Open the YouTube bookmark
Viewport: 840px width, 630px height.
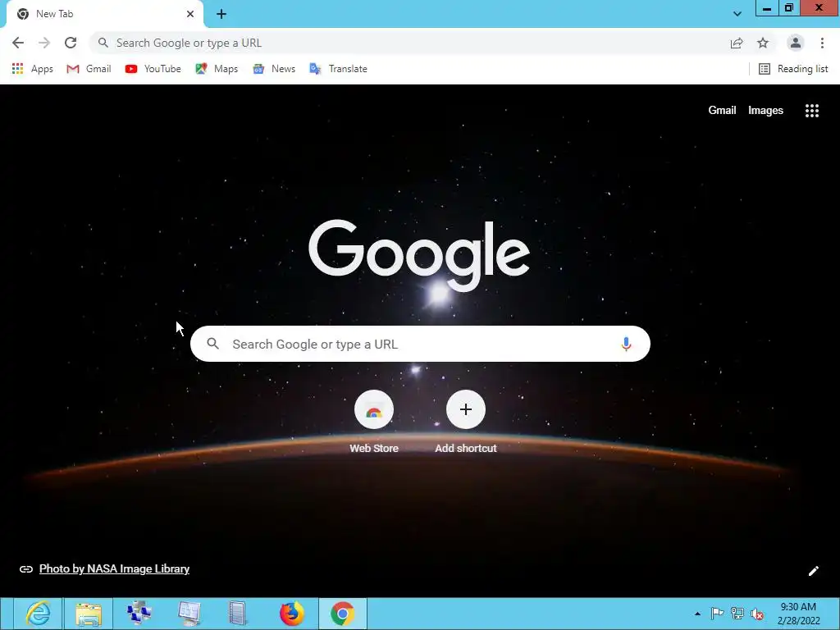[153, 69]
